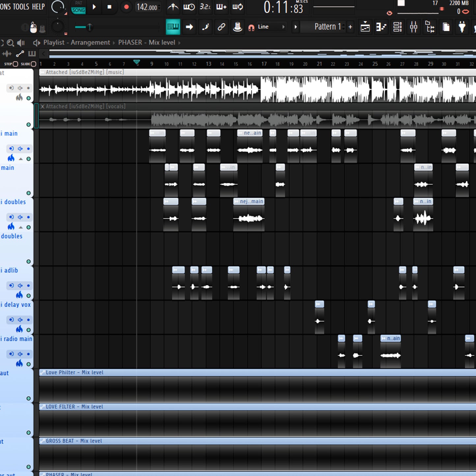Image resolution: width=476 pixels, height=476 pixels.
Task: Stop playback with the Stop button
Action: (110, 7)
